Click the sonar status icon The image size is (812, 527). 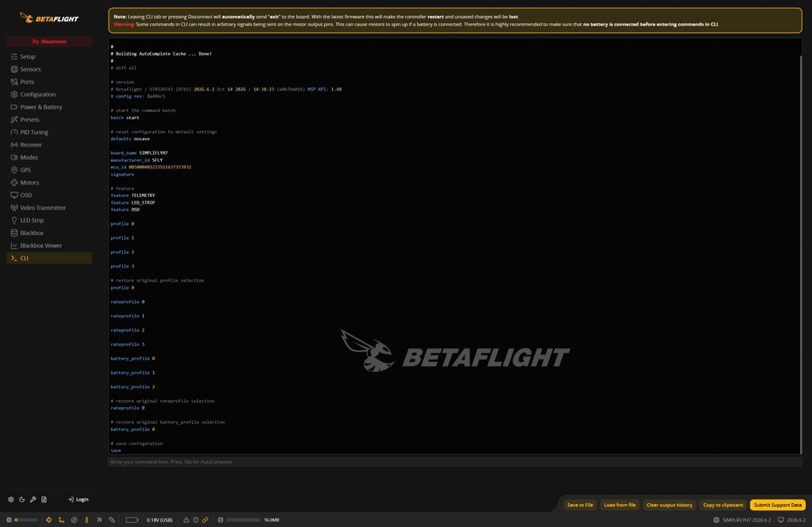[x=112, y=520]
